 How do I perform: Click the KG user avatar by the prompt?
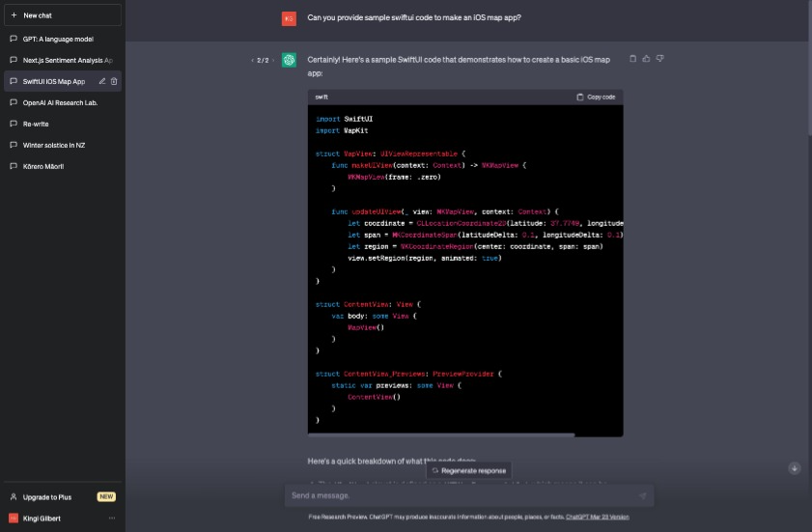[x=289, y=18]
